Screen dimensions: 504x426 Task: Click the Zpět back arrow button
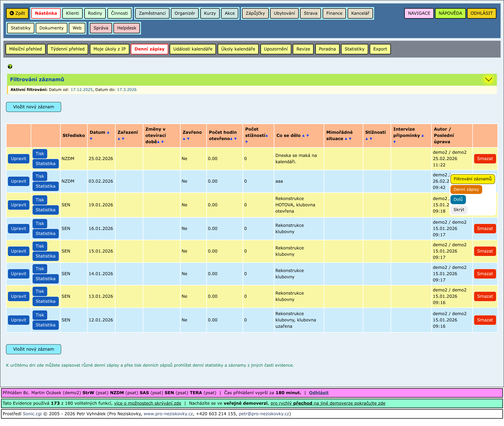click(17, 13)
